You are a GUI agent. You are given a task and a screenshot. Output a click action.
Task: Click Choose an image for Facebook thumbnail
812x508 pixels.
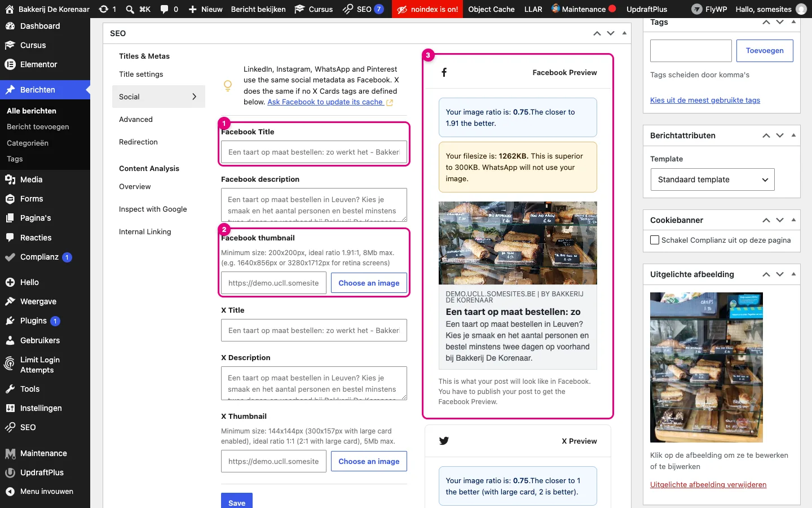[369, 283]
